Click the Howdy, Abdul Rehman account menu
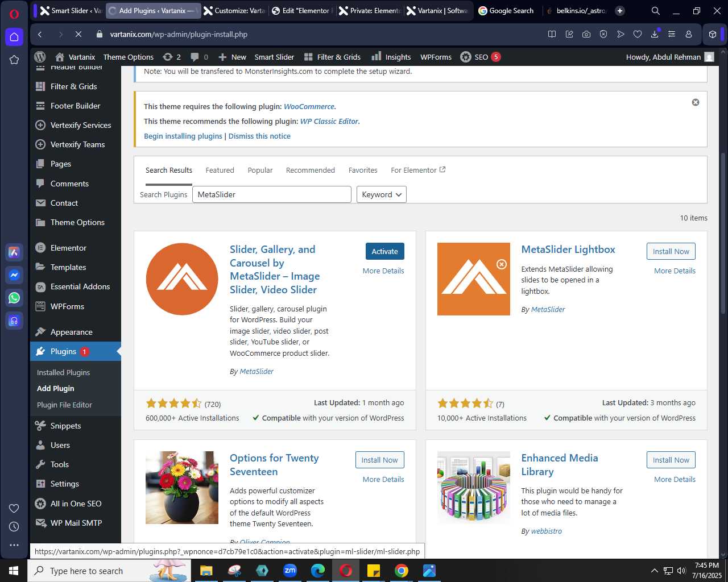The image size is (728, 582). tap(669, 57)
